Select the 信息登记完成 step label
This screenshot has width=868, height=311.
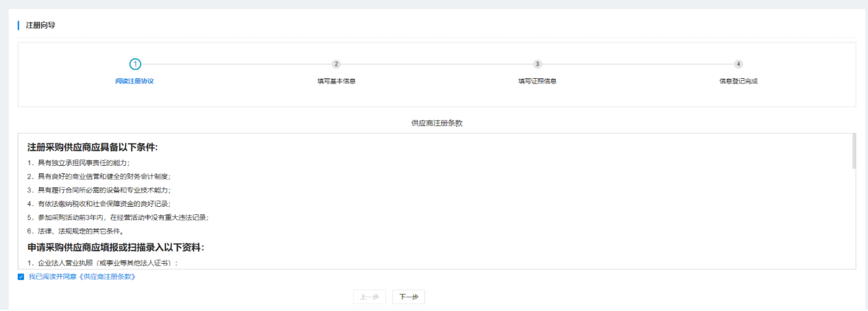pyautogui.click(x=738, y=81)
